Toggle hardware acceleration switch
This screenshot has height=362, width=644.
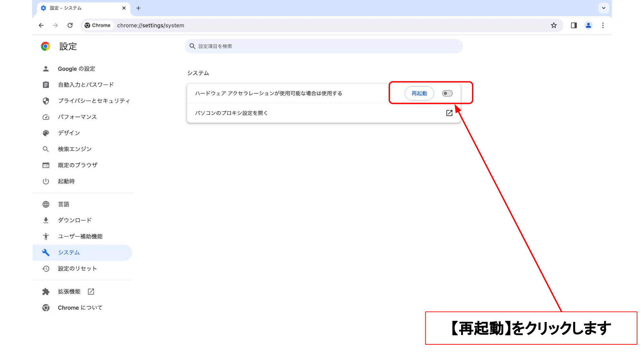[x=447, y=93]
